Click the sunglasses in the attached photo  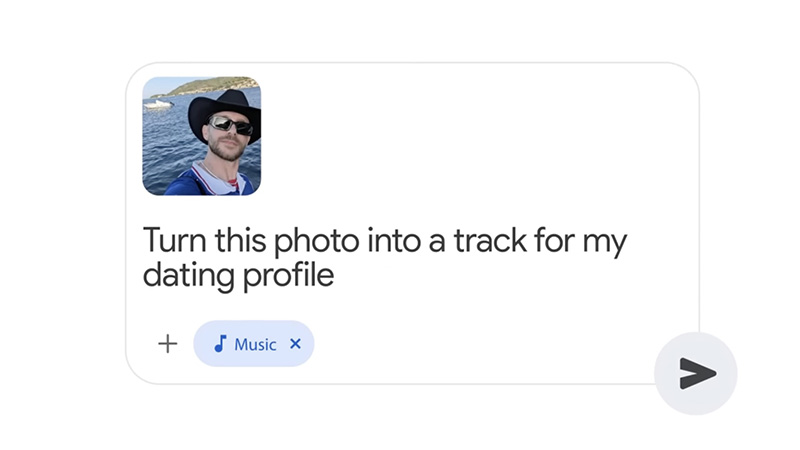pos(230,126)
